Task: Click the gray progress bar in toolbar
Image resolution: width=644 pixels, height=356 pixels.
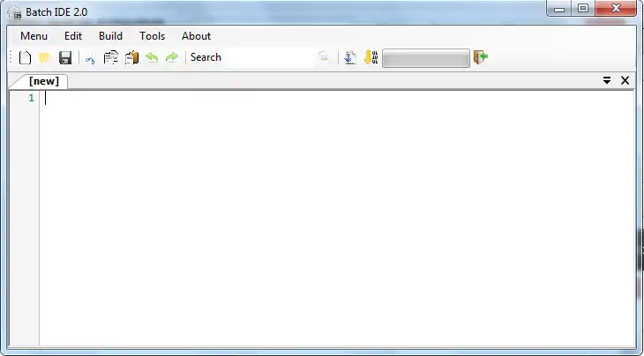Action: click(426, 58)
